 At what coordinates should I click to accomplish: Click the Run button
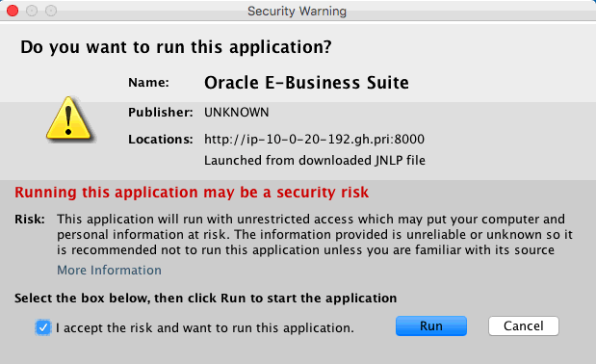point(431,326)
